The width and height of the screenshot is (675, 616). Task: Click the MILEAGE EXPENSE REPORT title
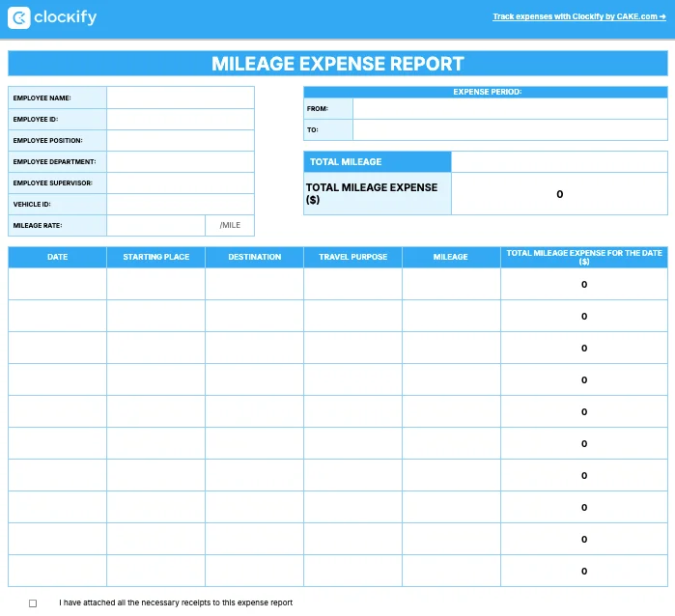click(x=338, y=64)
